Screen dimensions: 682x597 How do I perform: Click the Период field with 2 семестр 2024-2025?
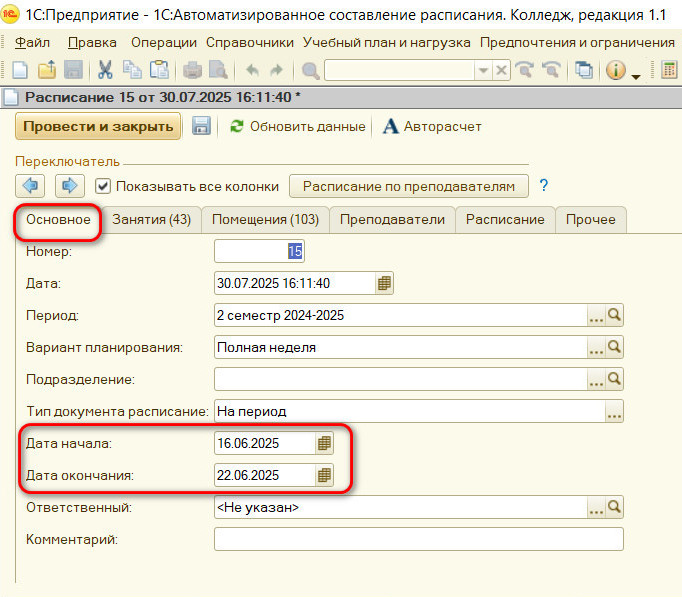[x=401, y=315]
